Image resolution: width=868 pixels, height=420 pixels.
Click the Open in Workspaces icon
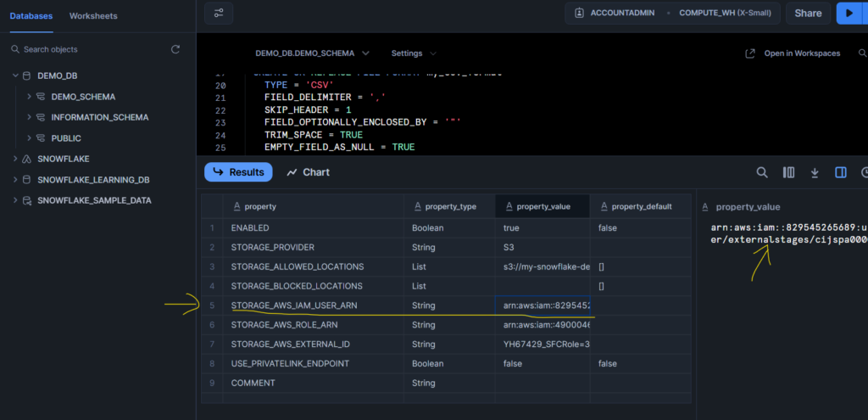750,53
